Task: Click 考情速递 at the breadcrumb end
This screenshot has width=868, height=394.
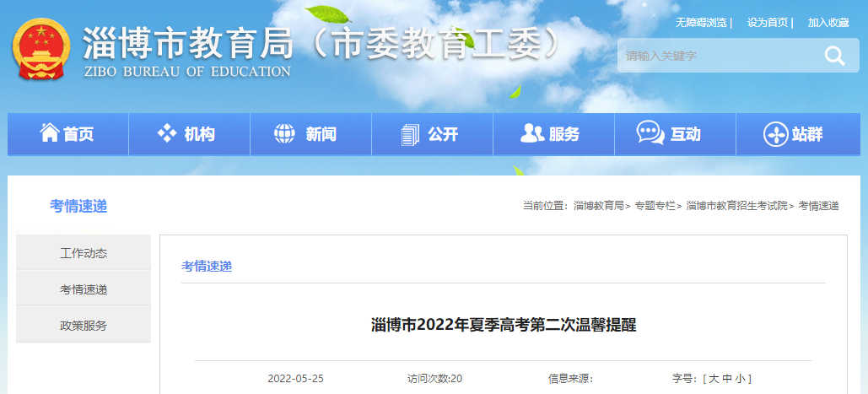Action: point(818,206)
